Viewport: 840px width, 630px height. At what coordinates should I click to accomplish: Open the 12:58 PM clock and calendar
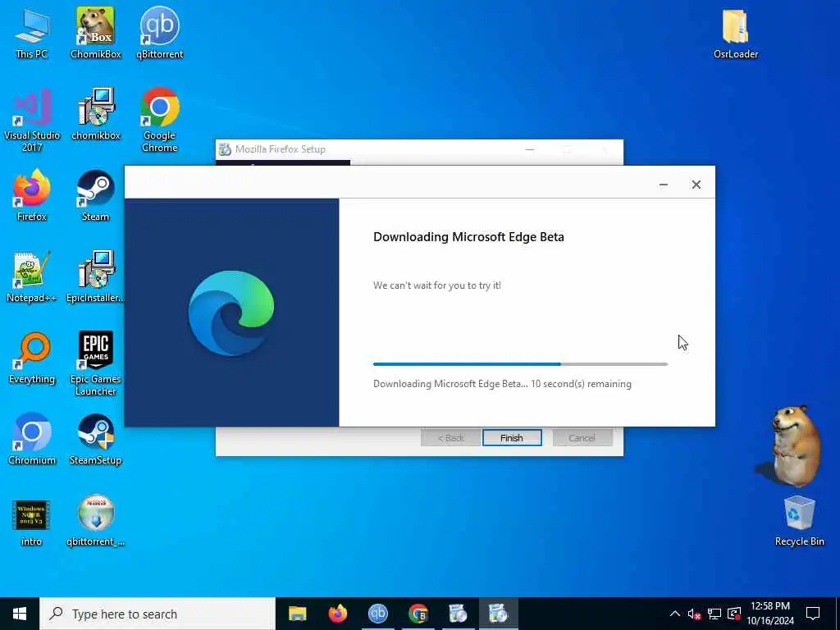770,614
